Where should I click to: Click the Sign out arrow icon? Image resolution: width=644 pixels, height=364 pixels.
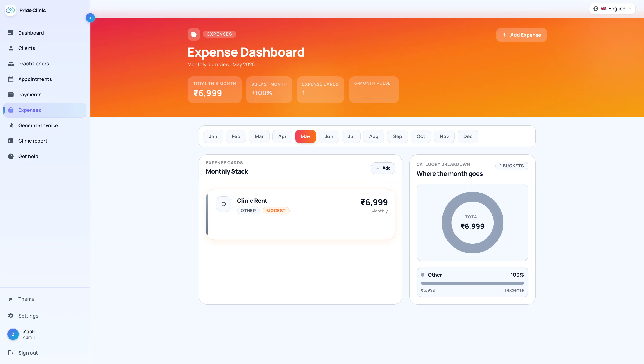[11, 353]
